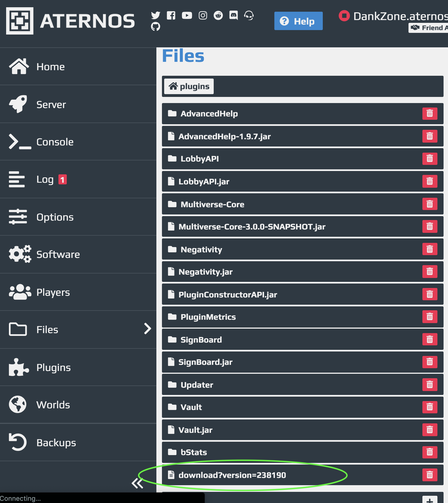Click the plus button below the file list
448x503 pixels.
[430, 500]
